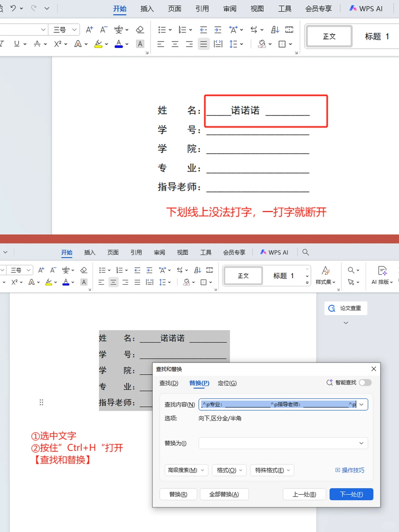The image size is (399, 532).
Task: Toggle the 智能查找 switch on
Action: tap(365, 383)
